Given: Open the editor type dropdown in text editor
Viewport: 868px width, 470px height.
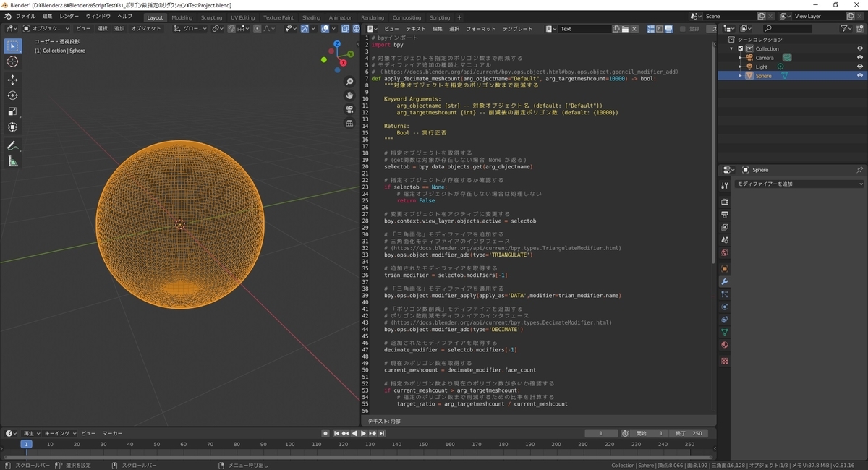Looking at the screenshot, I should (370, 29).
